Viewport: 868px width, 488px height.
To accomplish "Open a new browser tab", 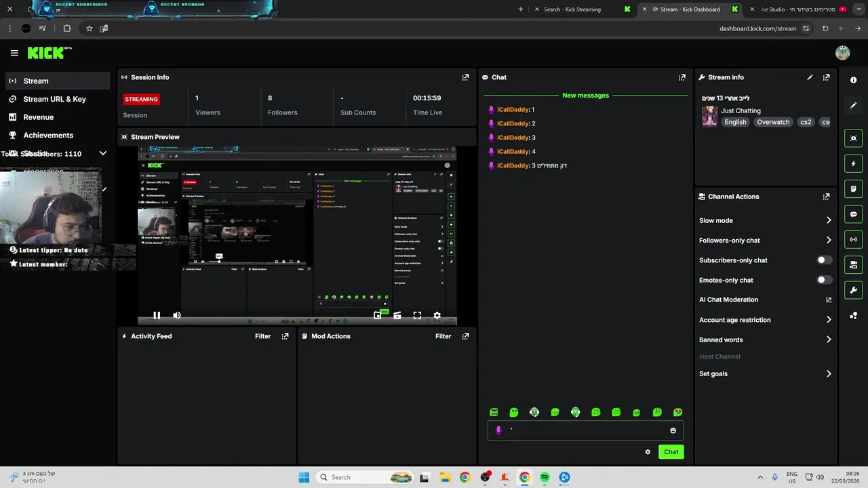I will [521, 9].
